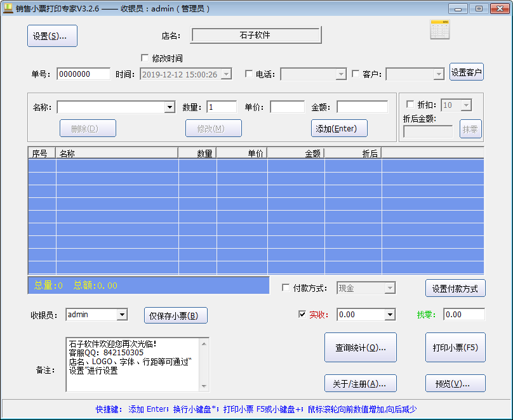Minimize the application window
513x420 pixels.
tap(458, 9)
